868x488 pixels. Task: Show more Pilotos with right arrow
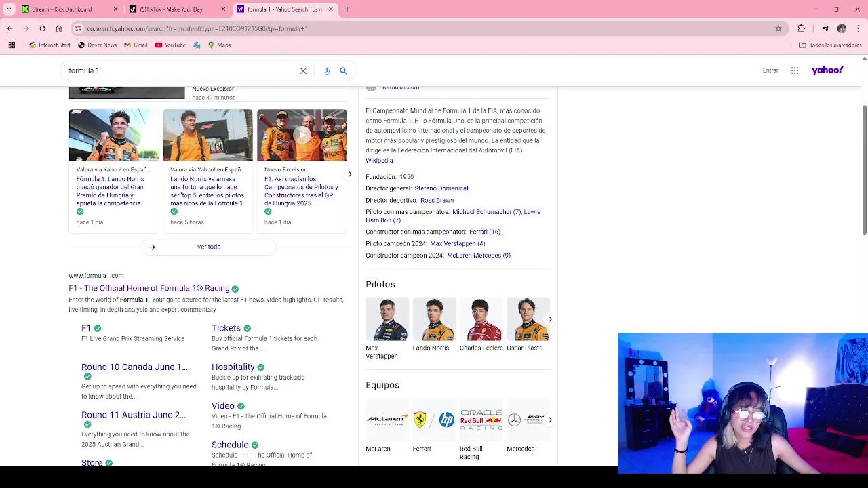pos(550,319)
